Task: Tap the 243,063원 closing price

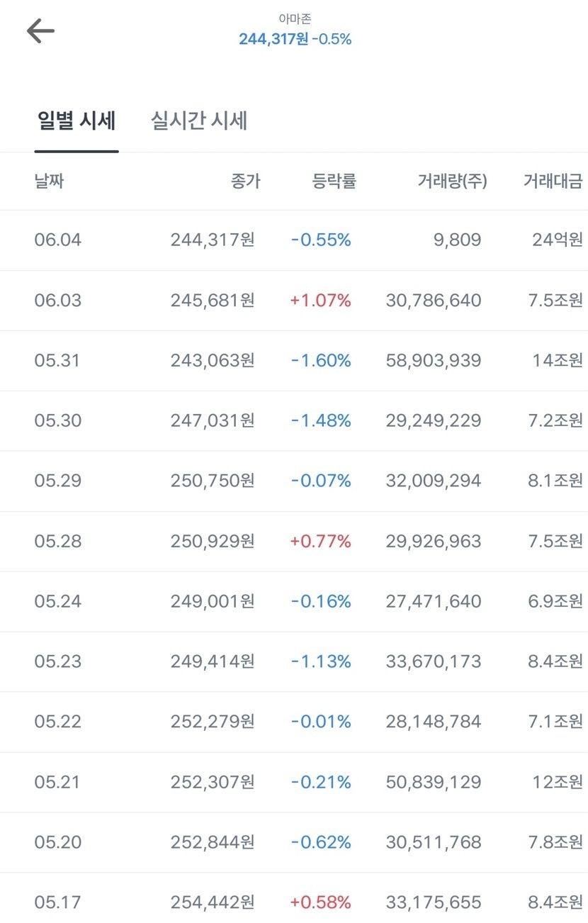Action: (x=213, y=361)
